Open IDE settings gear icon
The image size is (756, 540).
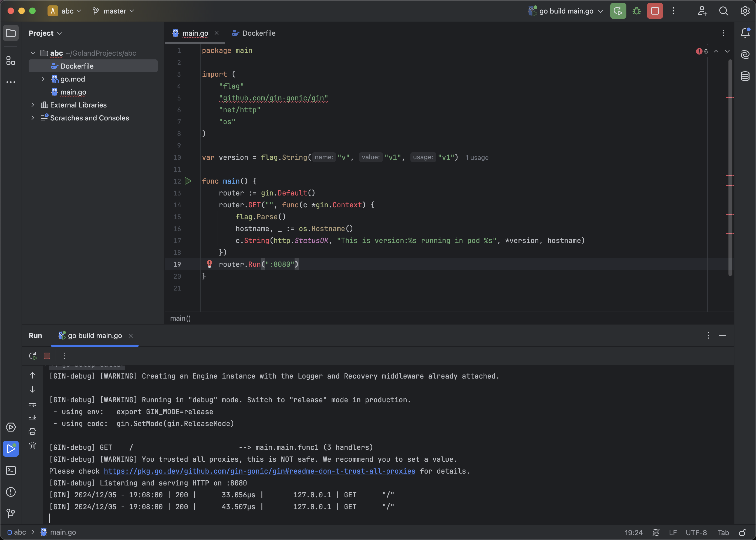click(745, 11)
